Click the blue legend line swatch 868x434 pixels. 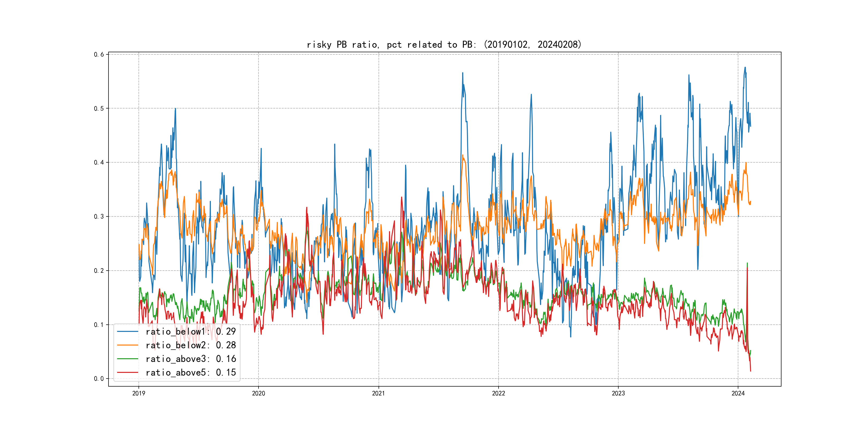[127, 332]
